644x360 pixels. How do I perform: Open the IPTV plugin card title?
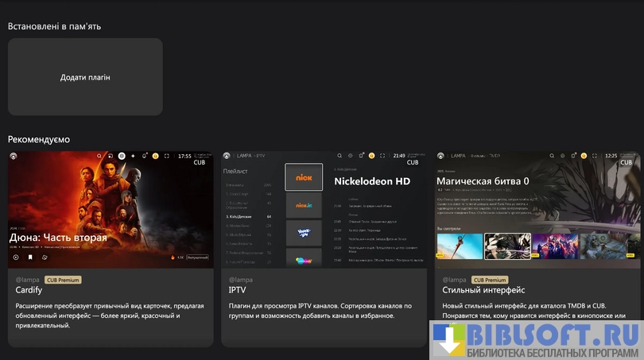click(x=238, y=291)
